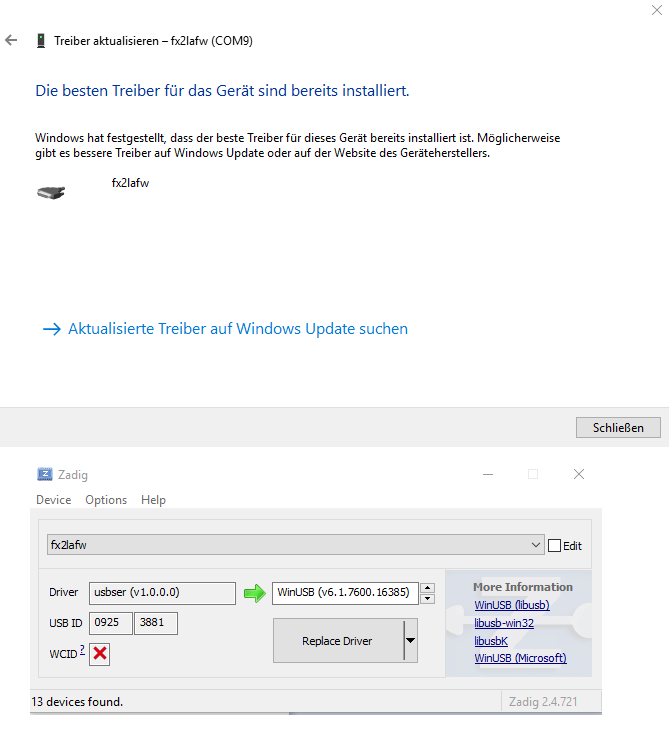
Task: Click the device icon next to Treiber aktualisieren title
Action: click(41, 41)
